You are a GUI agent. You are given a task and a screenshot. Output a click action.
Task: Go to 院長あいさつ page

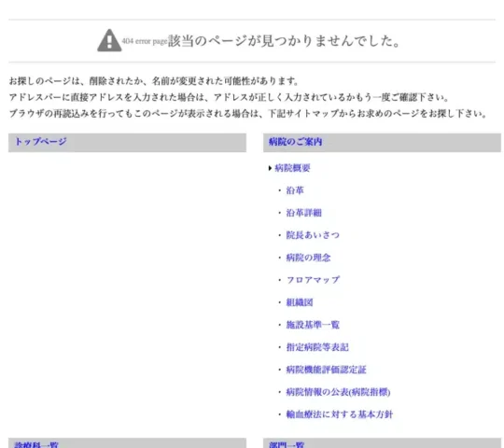tap(313, 235)
